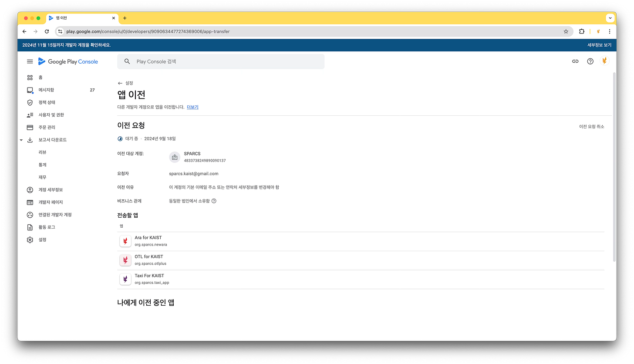Image resolution: width=634 pixels, height=364 pixels.
Task: Click the search magnifier icon
Action: click(127, 61)
